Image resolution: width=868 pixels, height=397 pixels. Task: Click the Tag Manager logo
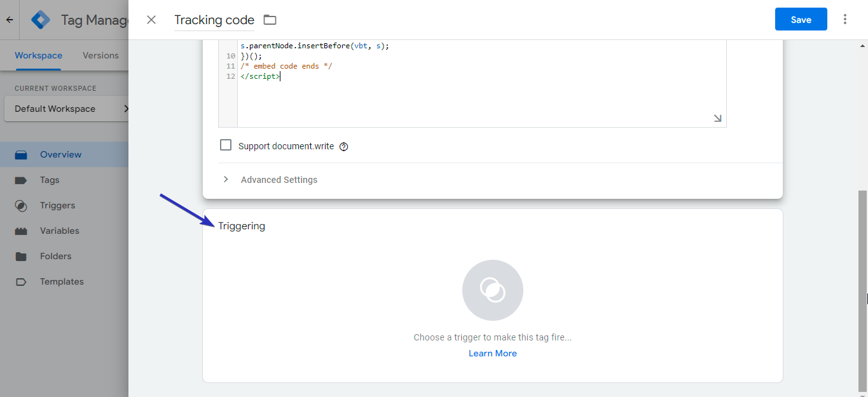(x=41, y=20)
